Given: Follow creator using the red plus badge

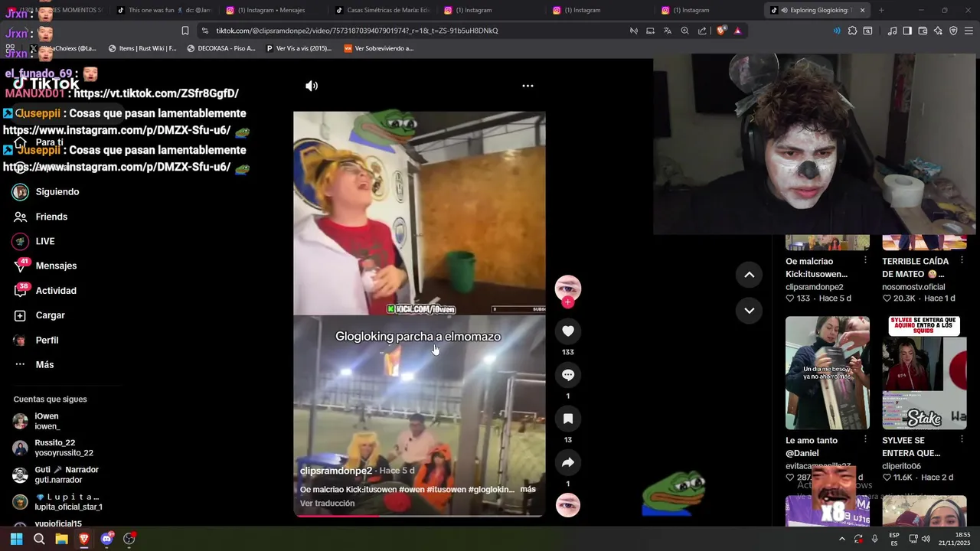Looking at the screenshot, I should point(568,302).
